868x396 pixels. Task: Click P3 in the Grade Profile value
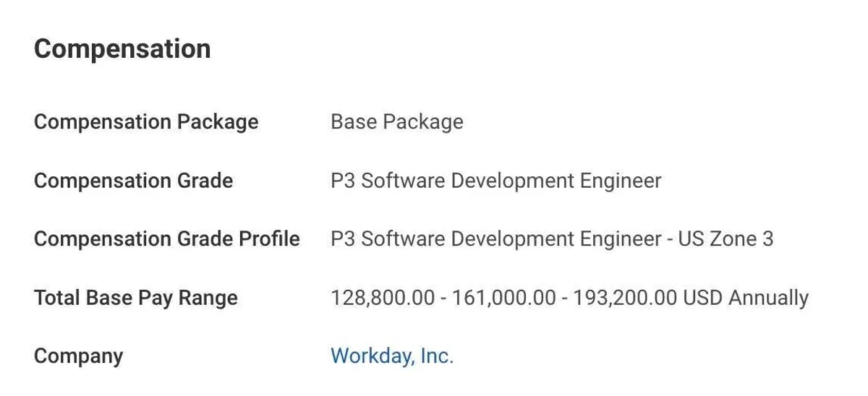point(342,239)
